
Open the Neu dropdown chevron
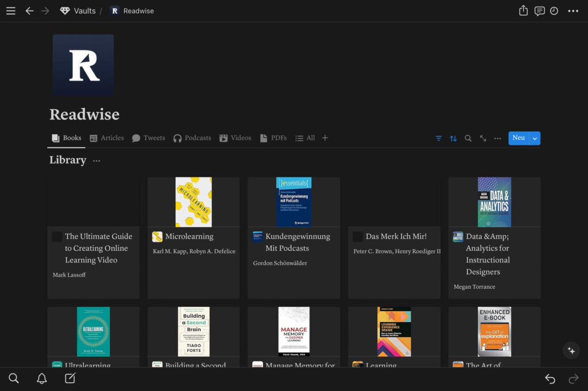[x=535, y=138]
